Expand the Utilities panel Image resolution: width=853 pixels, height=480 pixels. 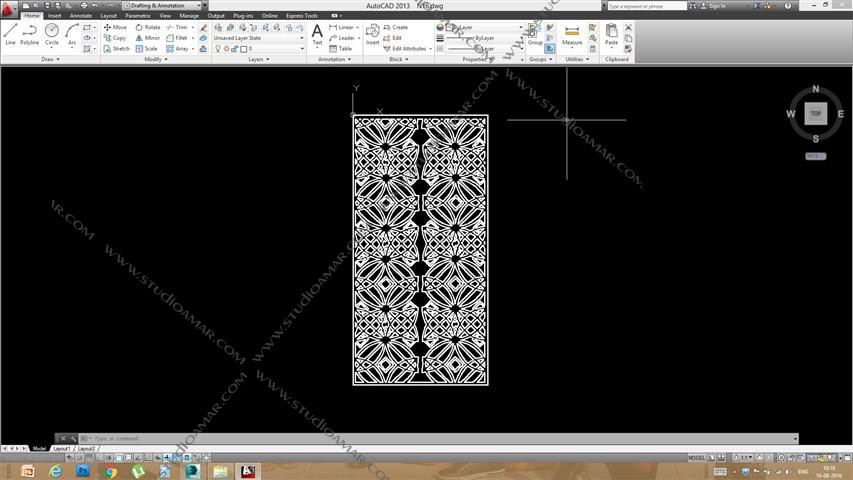point(577,59)
